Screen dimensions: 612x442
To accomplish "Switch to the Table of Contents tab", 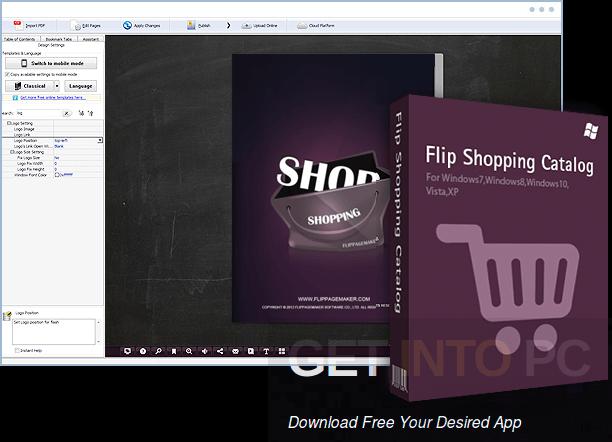I will (20, 39).
